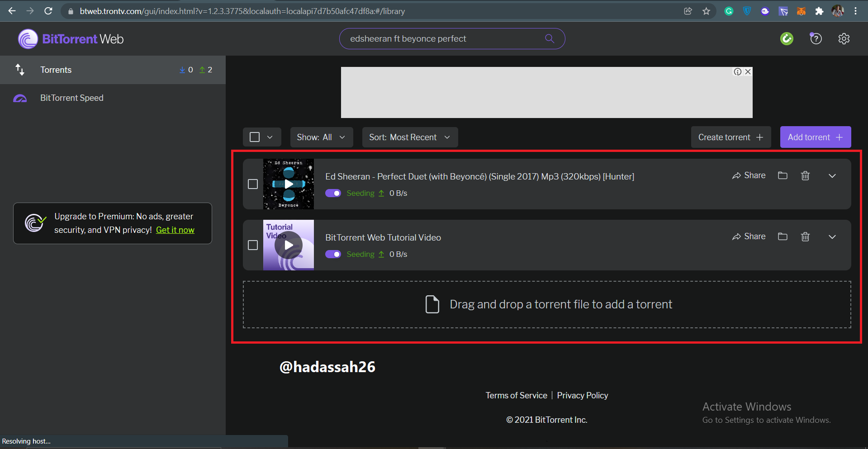
Task: Open the help question mark icon
Action: pos(816,38)
